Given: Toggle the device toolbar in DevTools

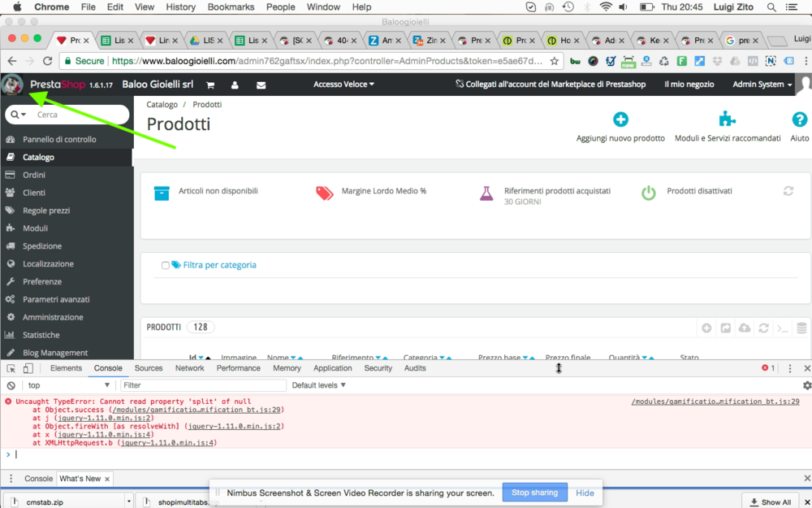Looking at the screenshot, I should pos(28,368).
